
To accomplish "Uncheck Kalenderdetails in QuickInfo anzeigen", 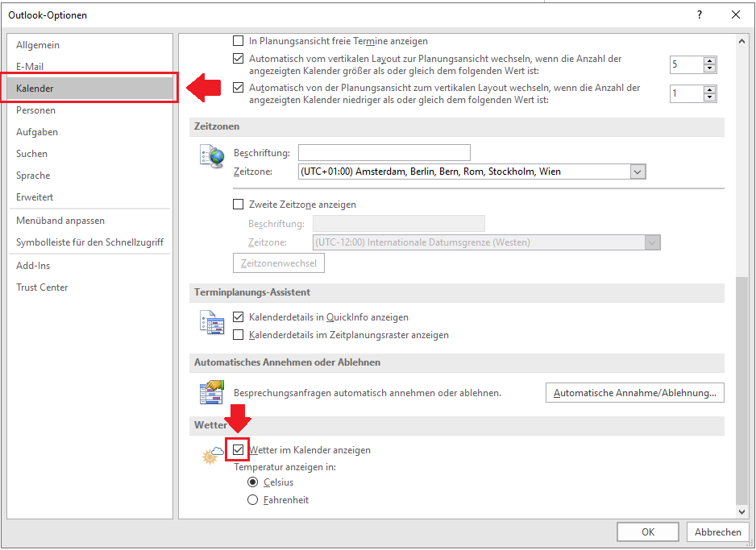I will [239, 317].
